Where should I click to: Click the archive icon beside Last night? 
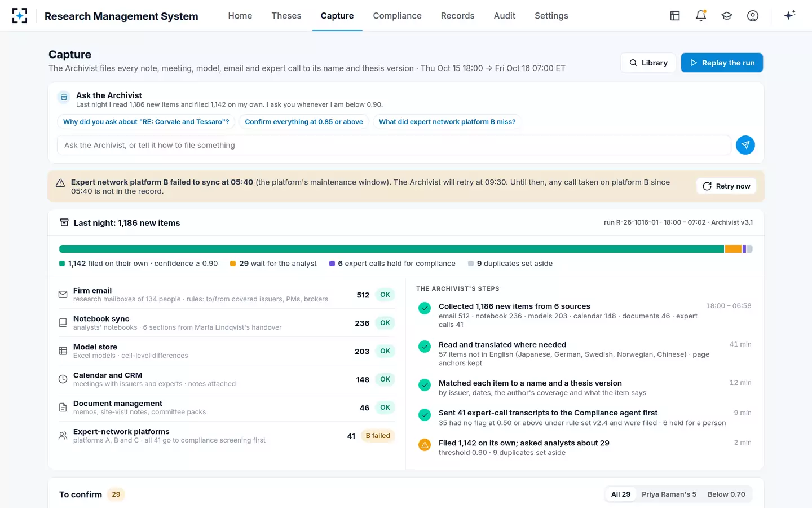64,222
